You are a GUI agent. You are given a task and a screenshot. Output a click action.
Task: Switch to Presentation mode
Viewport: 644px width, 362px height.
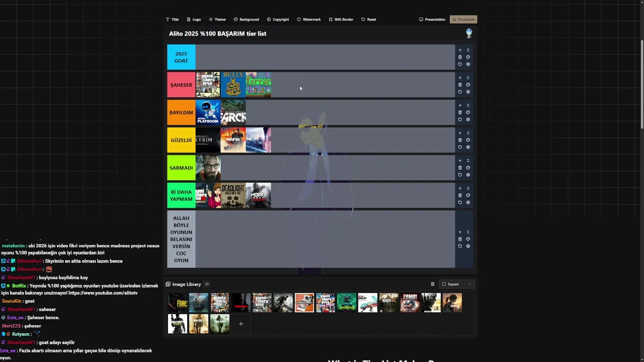[x=432, y=20]
